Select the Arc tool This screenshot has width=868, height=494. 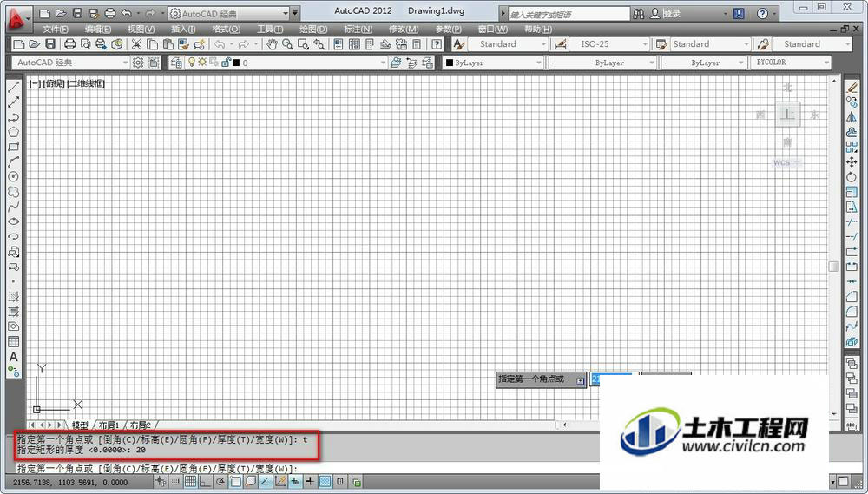pyautogui.click(x=13, y=161)
